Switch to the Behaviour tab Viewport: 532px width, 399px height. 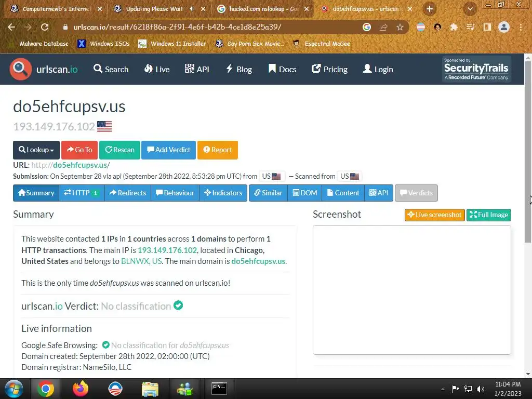tap(175, 193)
